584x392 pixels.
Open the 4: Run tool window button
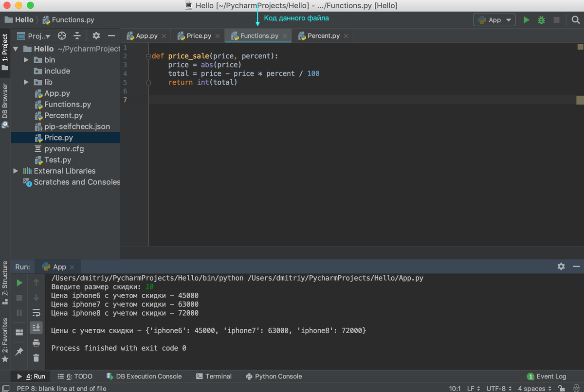tap(31, 376)
